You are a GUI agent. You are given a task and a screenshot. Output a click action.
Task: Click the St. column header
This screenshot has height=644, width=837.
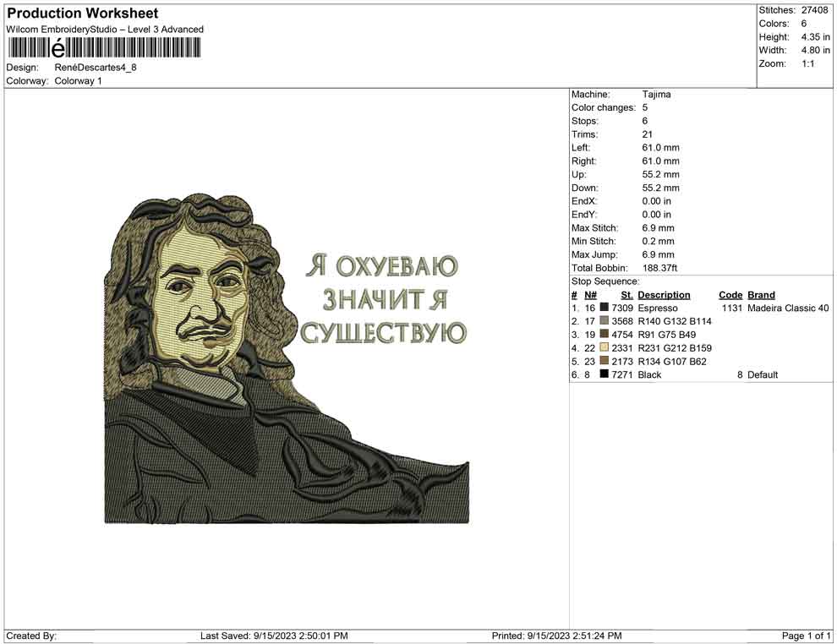[626, 295]
